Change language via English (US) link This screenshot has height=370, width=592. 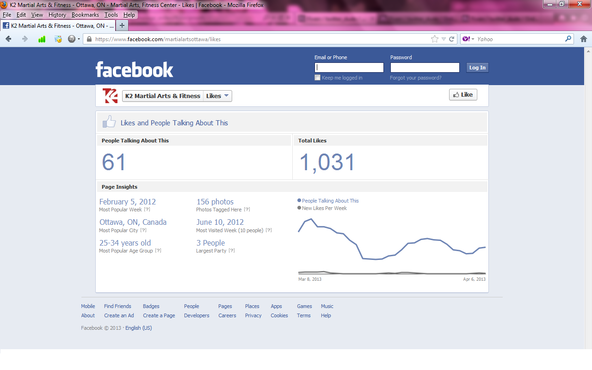(x=139, y=328)
